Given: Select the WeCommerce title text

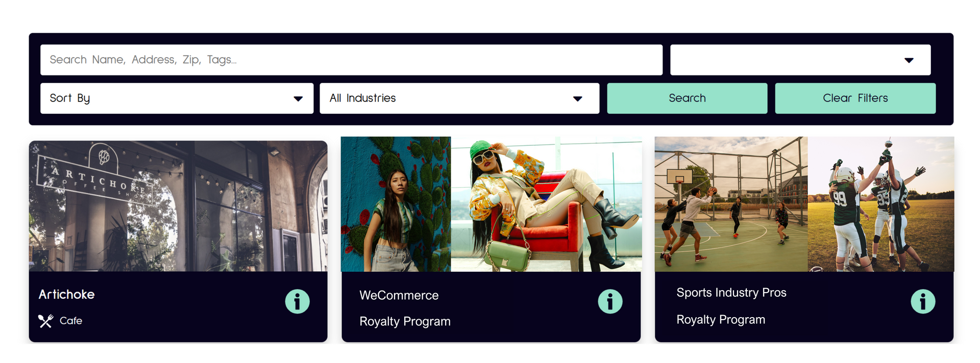Looking at the screenshot, I should 399,295.
